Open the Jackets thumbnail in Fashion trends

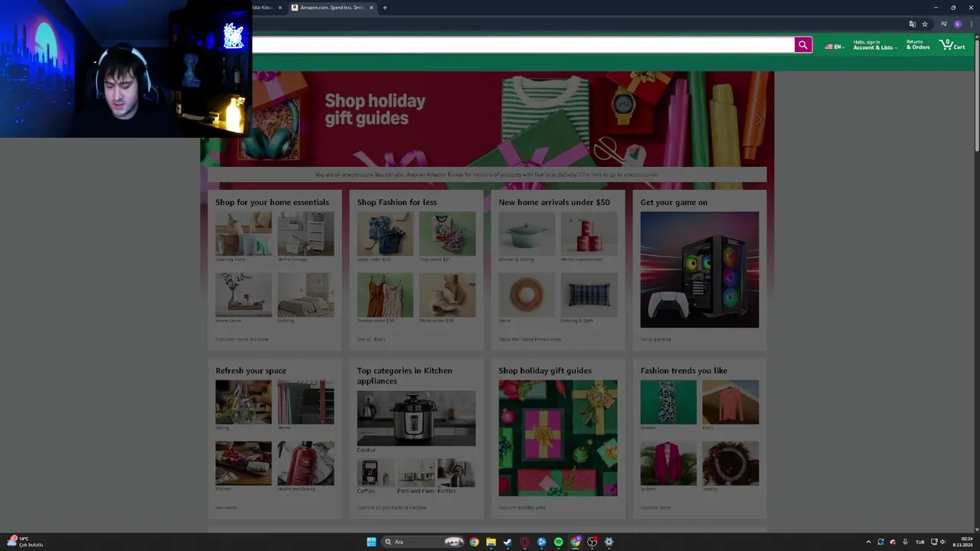click(x=668, y=464)
